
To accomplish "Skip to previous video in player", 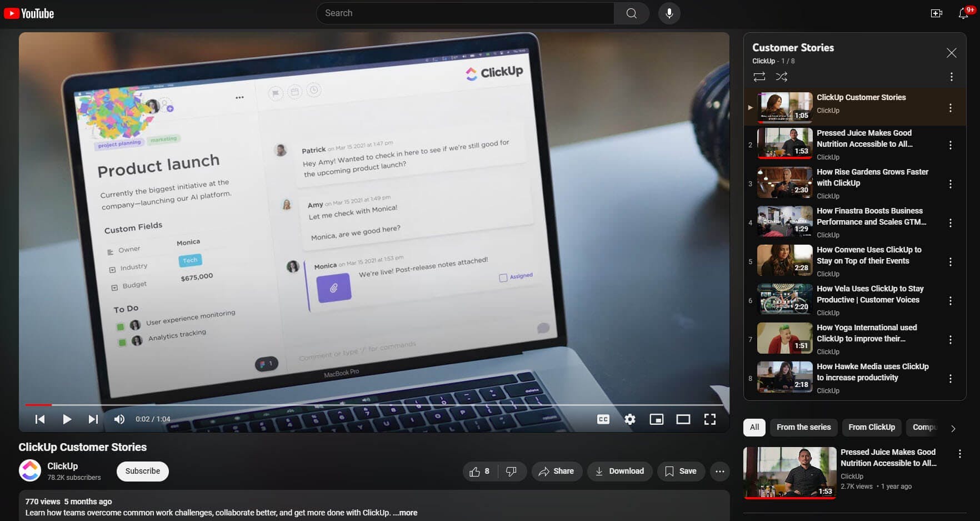I will (40, 419).
